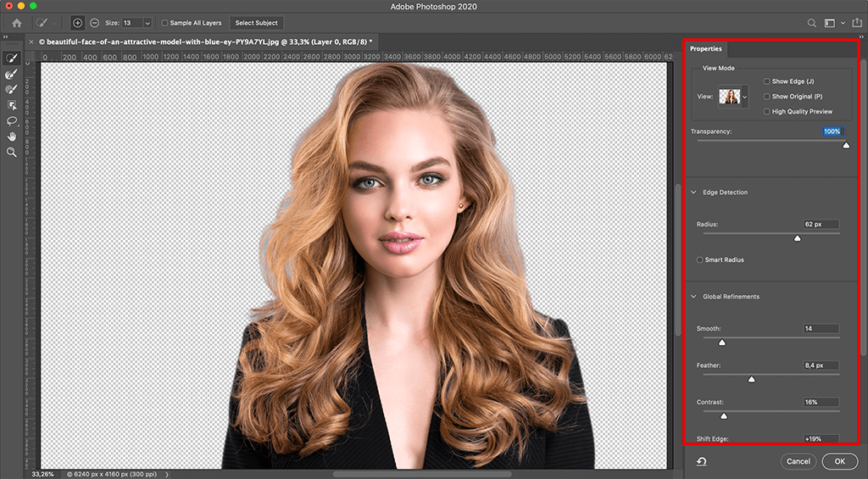The image size is (868, 479).
Task: Click the Transparency 100% value field
Action: click(x=833, y=131)
